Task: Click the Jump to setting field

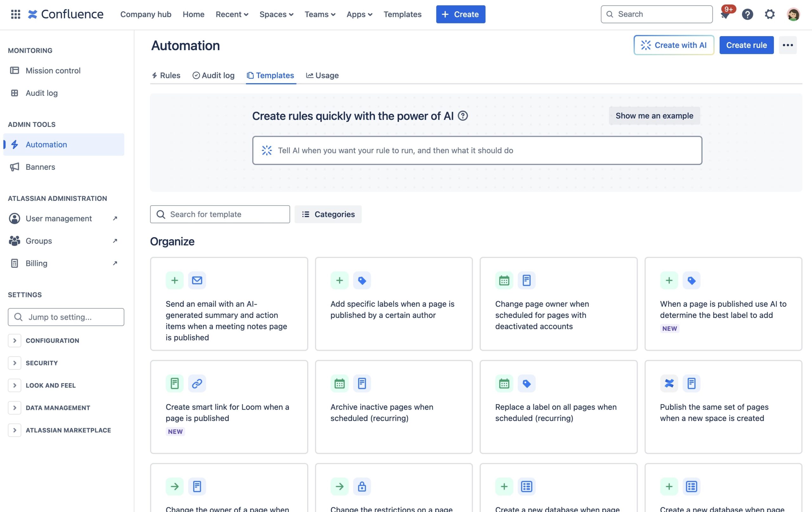Action: tap(66, 317)
